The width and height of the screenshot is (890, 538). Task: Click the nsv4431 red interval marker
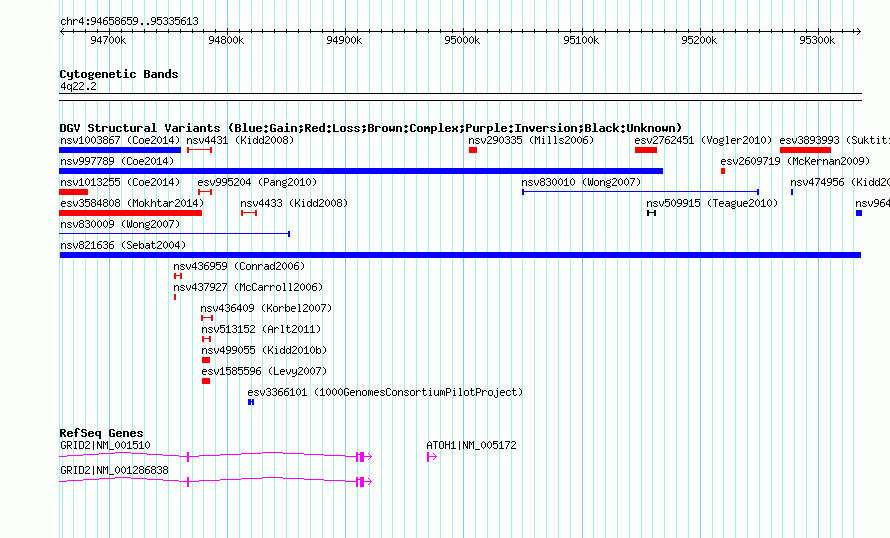coord(199,150)
